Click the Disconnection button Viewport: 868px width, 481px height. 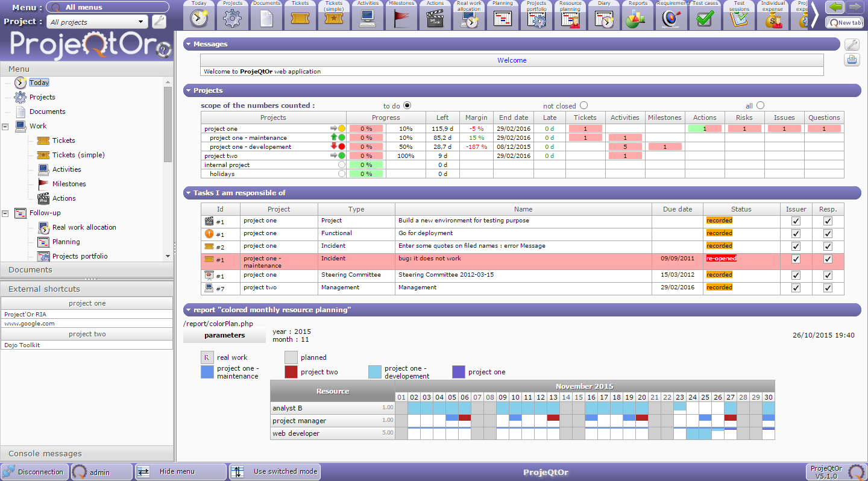click(x=34, y=472)
